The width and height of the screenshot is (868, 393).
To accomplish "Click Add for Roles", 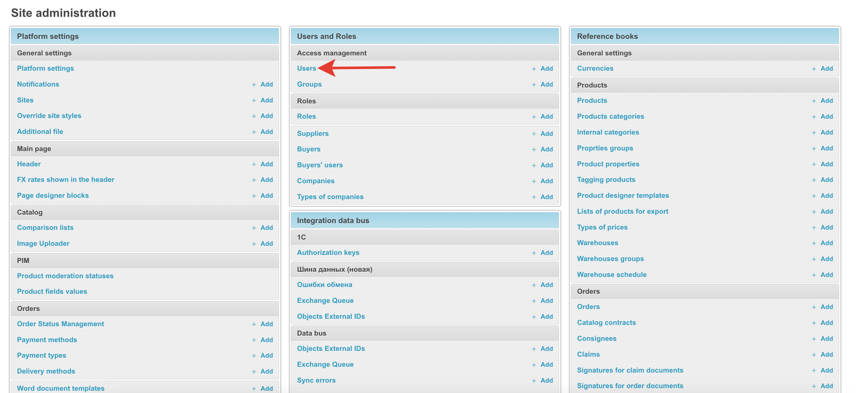I will [546, 117].
